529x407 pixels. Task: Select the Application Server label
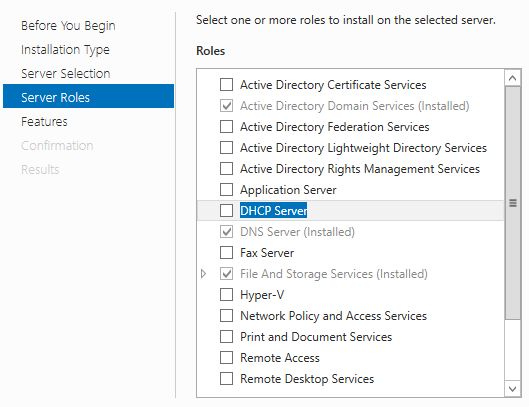coord(288,190)
